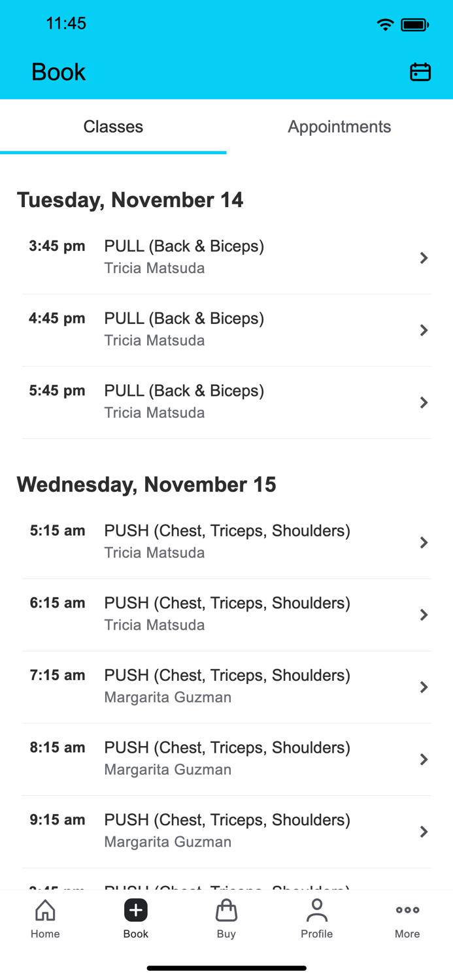Image resolution: width=453 pixels, height=980 pixels.
Task: Expand the 3:45 pm PULL class chevron
Action: tap(424, 257)
